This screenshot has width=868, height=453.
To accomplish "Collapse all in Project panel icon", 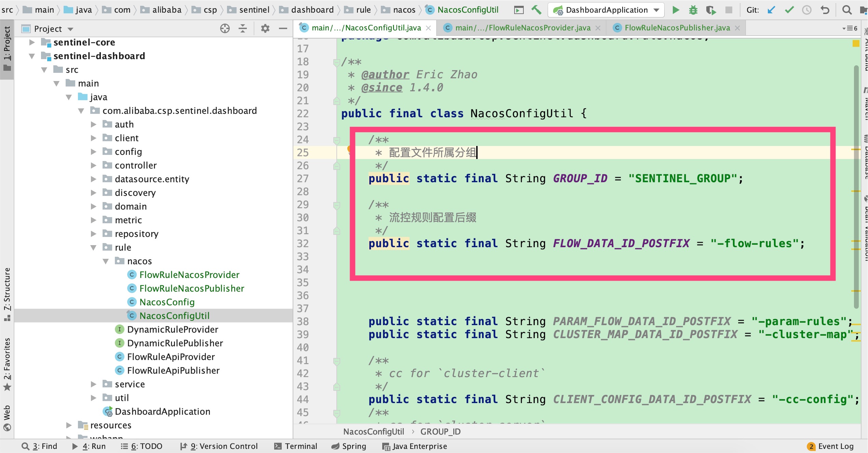I will [x=243, y=28].
